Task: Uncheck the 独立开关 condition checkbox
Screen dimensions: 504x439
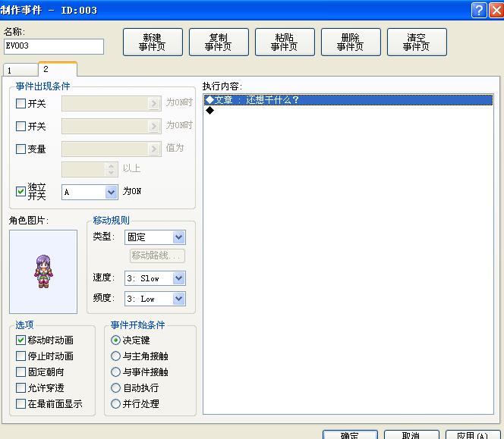Action: pos(20,191)
